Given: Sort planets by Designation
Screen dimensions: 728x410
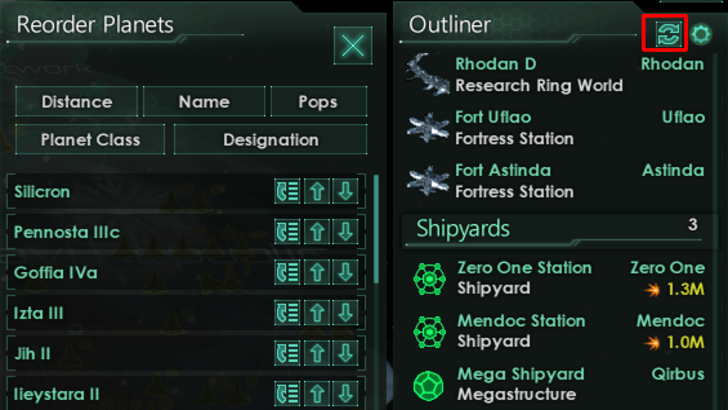Looking at the screenshot, I should point(270,140).
